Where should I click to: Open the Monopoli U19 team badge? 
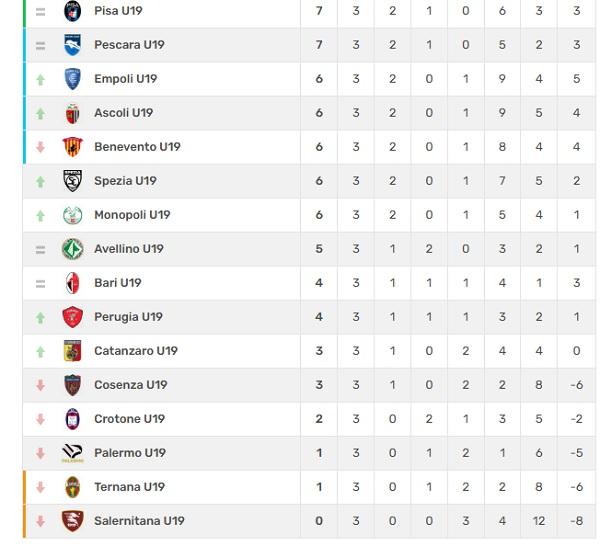tap(72, 215)
